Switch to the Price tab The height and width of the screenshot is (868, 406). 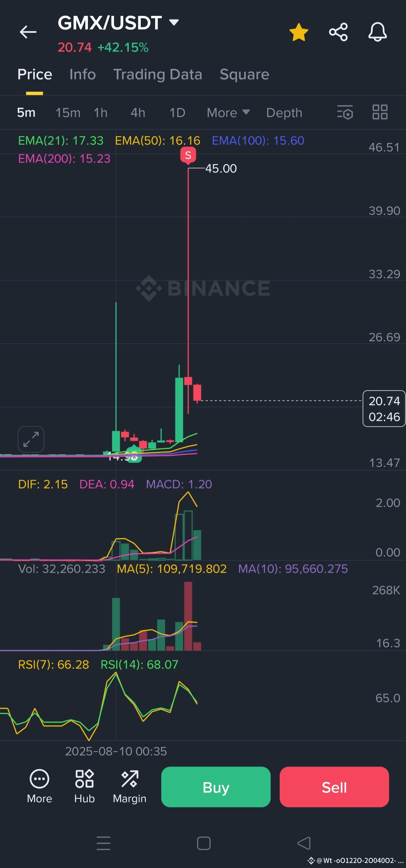[x=35, y=74]
